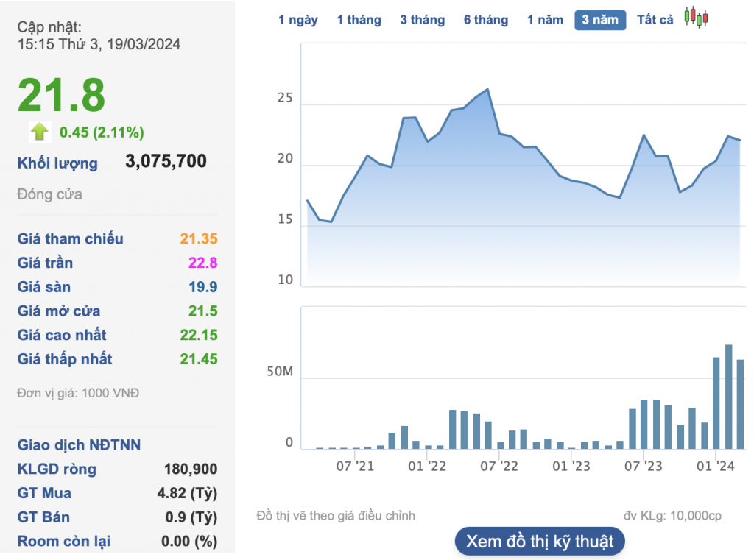Click the active 3 năm tab
Image resolution: width=754 pixels, height=560 pixels.
(599, 20)
